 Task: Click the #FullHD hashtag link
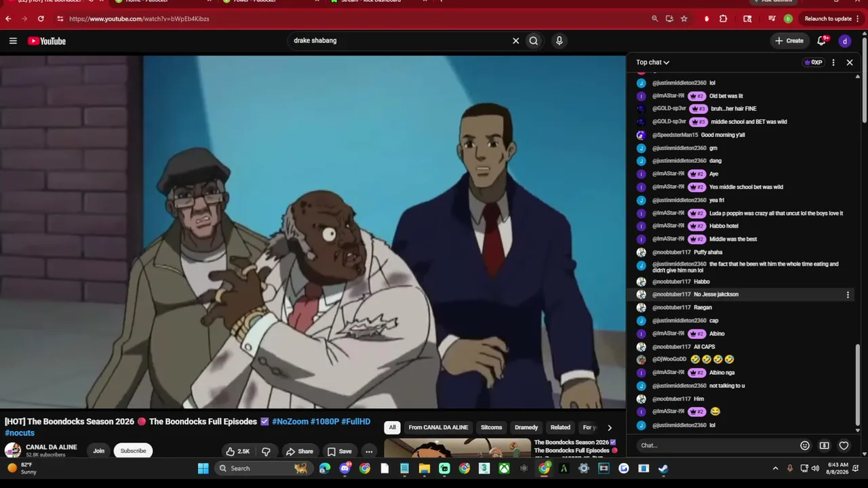(x=356, y=422)
